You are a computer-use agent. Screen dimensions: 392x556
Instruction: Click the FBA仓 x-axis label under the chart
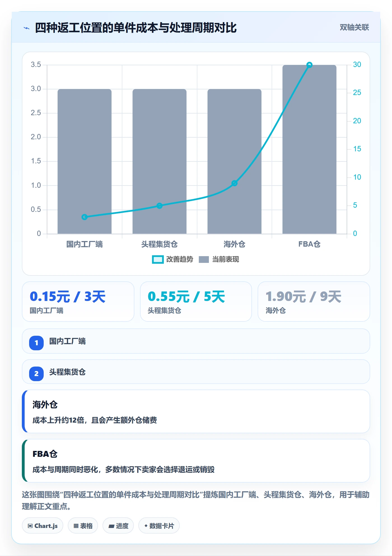click(309, 244)
